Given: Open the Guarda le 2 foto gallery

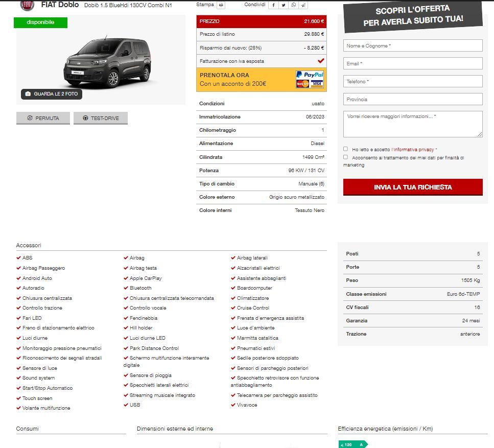Looking at the screenshot, I should [x=52, y=94].
